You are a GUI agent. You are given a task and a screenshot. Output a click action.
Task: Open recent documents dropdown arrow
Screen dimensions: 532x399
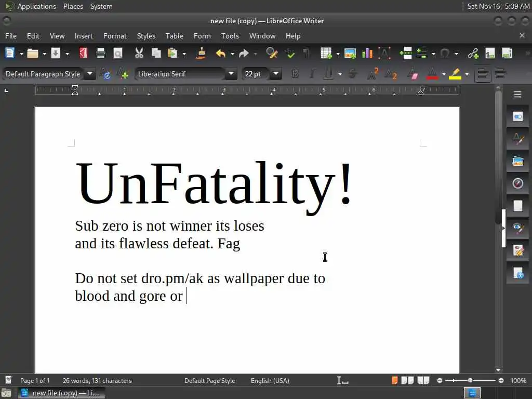[44, 54]
